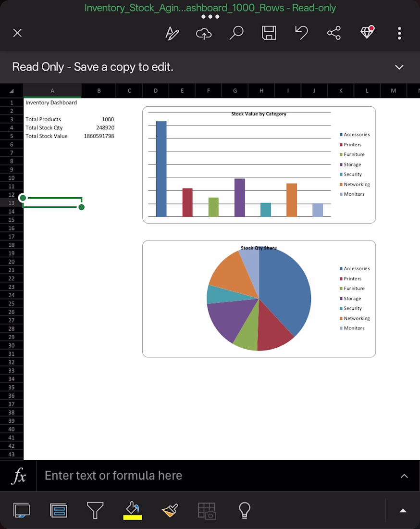Tap the clear formatting brush icon
The image size is (420, 529).
[x=170, y=510]
